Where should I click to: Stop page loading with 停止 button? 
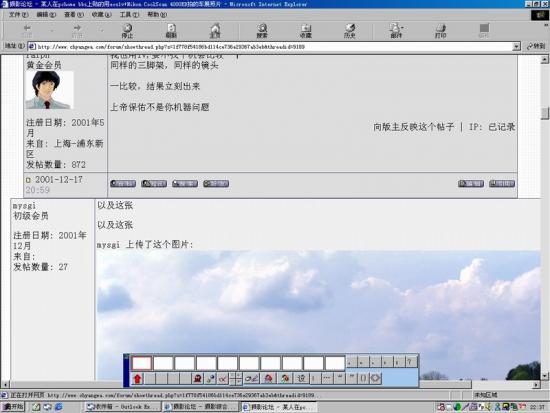127,31
